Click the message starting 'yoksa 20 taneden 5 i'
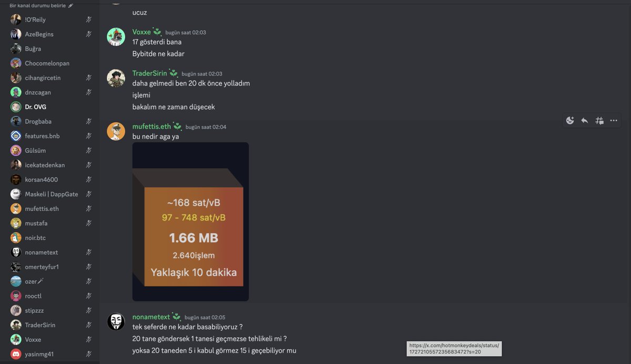 [x=215, y=350]
